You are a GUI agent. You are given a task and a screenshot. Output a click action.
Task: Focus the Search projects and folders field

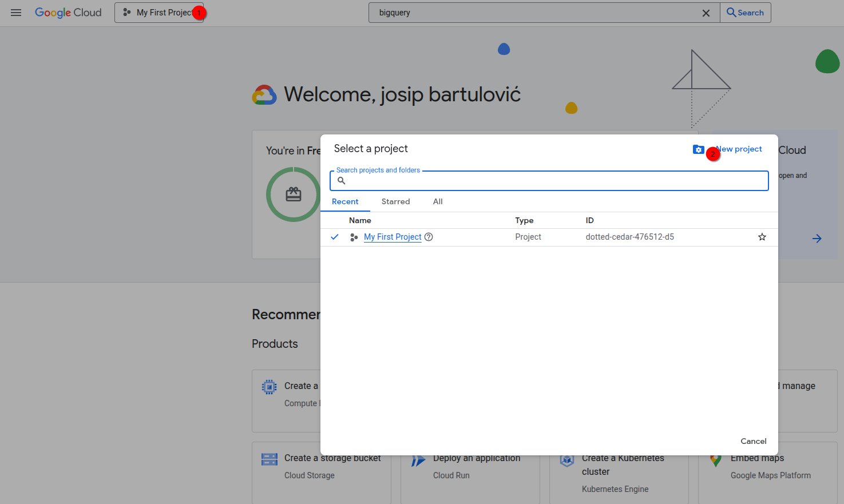coord(549,181)
